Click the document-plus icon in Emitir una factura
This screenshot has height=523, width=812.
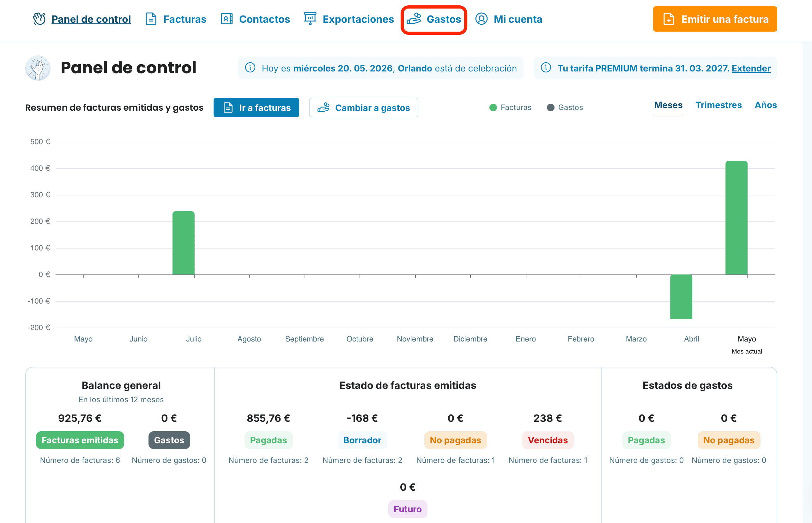pyautogui.click(x=669, y=19)
